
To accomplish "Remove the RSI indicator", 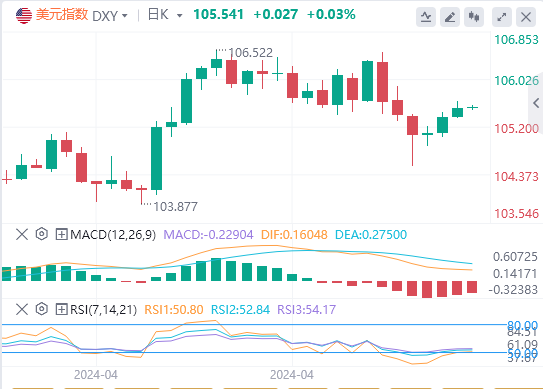I will point(22,309).
